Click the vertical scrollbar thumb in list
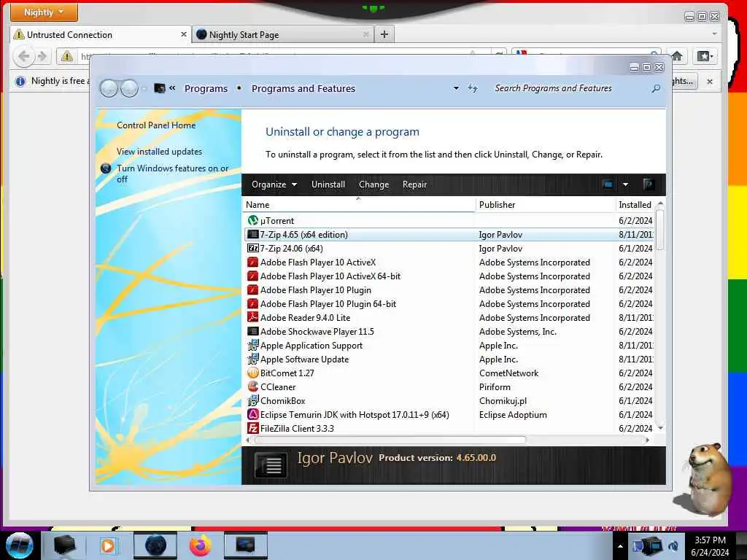The width and height of the screenshot is (747, 560). pos(660,230)
